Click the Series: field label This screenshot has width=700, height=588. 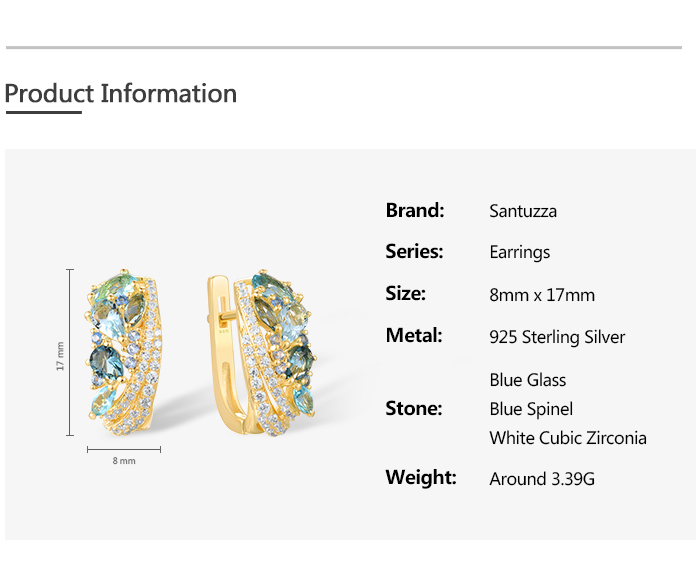pos(414,252)
